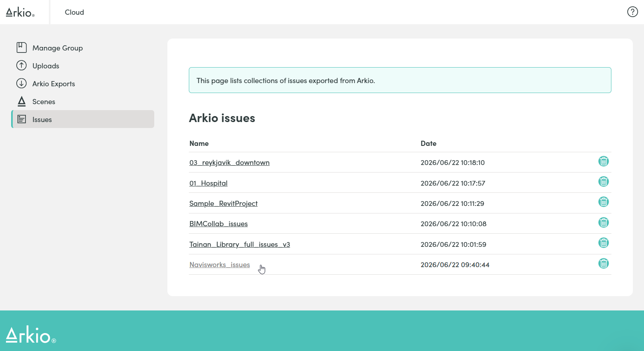Open Arkio Exports in sidebar

coord(83,83)
